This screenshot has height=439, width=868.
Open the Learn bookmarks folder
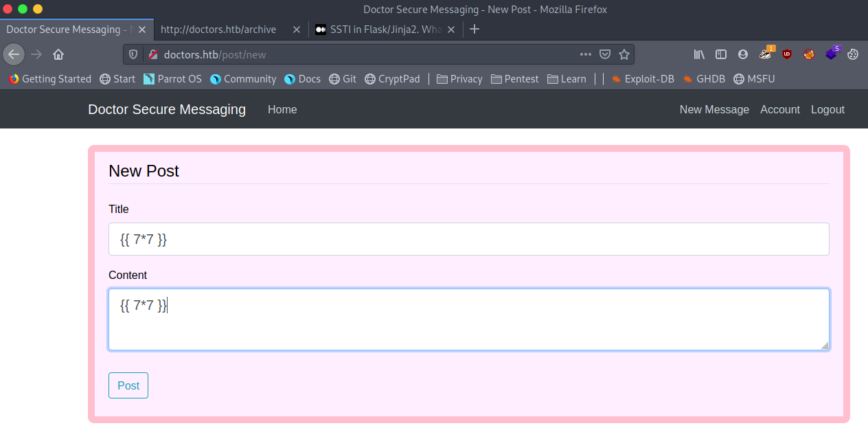tap(567, 79)
